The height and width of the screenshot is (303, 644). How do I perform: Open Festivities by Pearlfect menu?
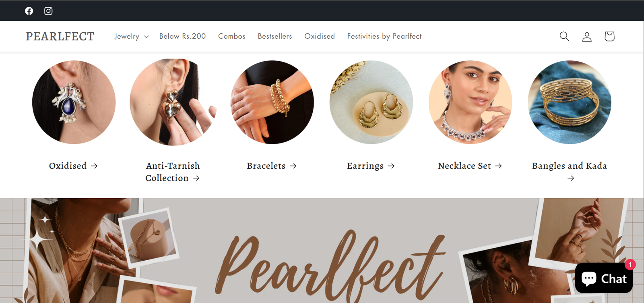[x=384, y=36]
